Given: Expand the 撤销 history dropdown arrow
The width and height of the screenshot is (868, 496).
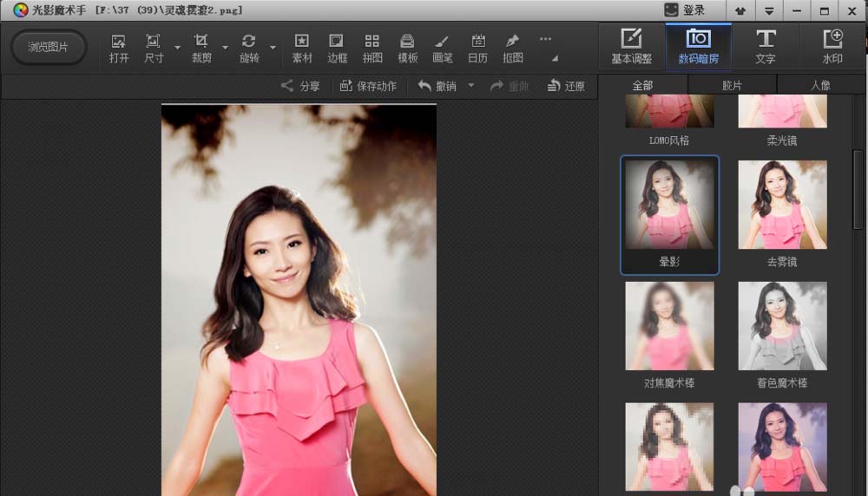Looking at the screenshot, I should tap(471, 86).
